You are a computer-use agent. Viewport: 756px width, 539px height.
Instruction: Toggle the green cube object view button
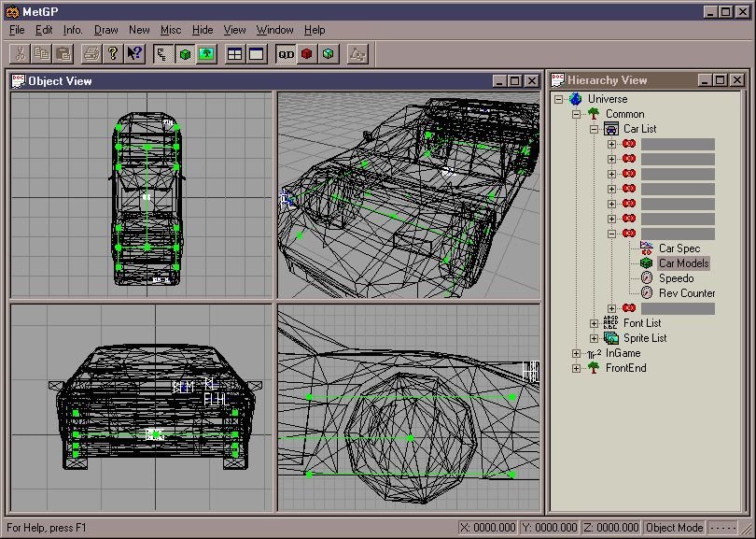[185, 53]
